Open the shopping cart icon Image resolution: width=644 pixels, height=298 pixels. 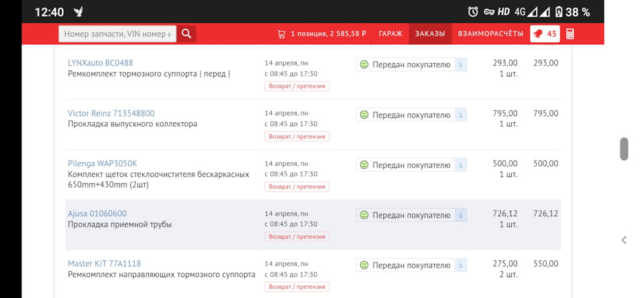click(281, 34)
